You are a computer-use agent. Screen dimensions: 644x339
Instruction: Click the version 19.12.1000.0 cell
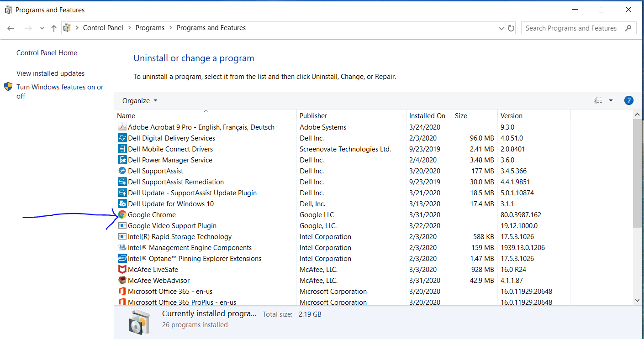point(519,226)
